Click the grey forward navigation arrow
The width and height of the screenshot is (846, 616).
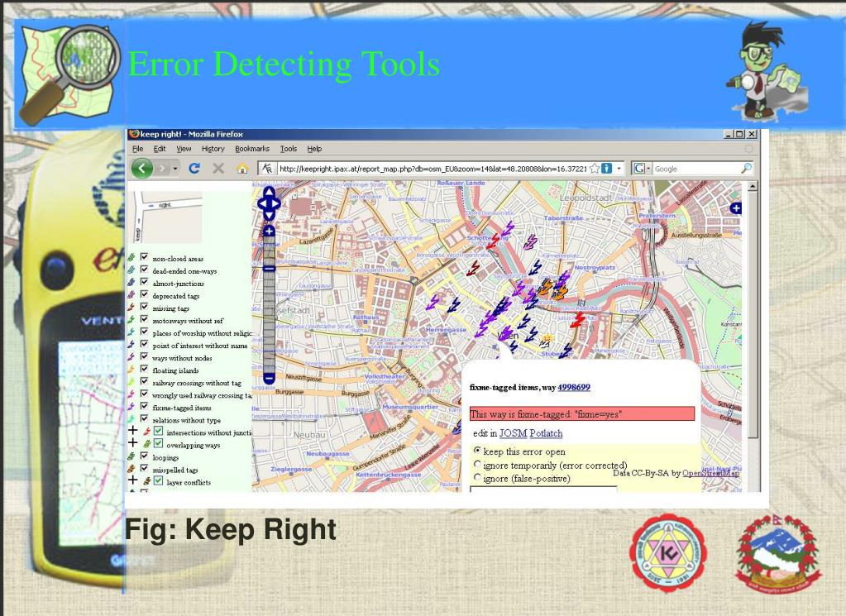click(x=164, y=169)
